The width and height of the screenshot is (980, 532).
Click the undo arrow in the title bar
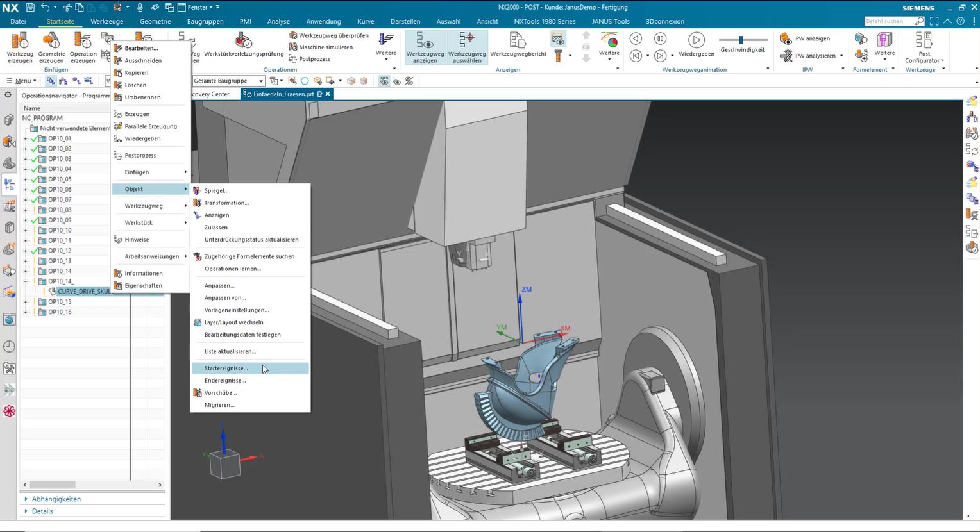(x=45, y=7)
